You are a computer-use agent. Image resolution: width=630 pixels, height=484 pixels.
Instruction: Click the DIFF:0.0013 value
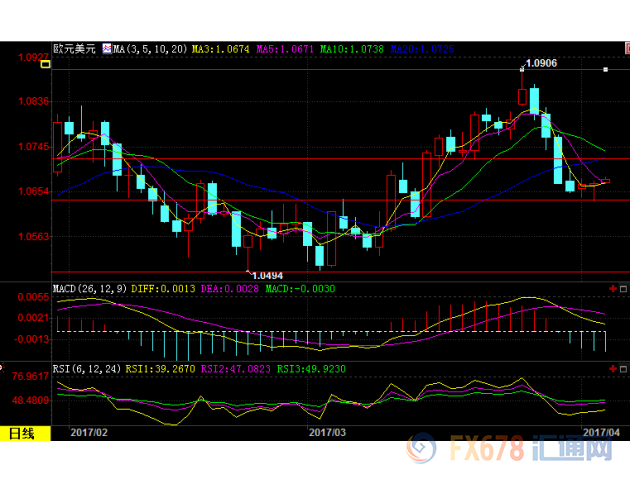pyautogui.click(x=163, y=289)
